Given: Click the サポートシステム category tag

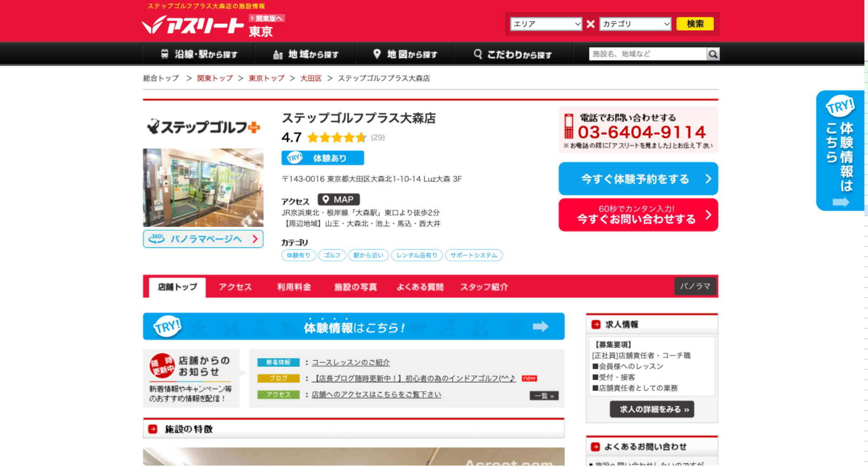Looking at the screenshot, I should click(474, 255).
